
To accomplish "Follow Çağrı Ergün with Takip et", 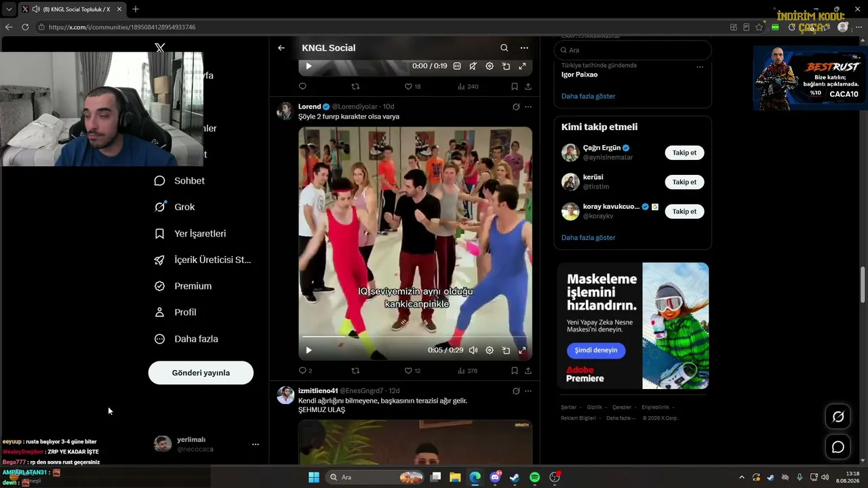I will point(684,152).
